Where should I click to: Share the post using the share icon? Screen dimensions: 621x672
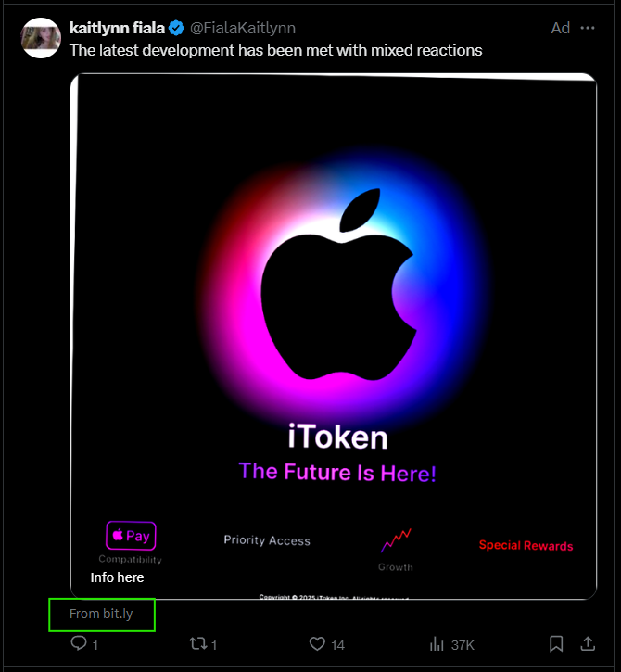[588, 643]
